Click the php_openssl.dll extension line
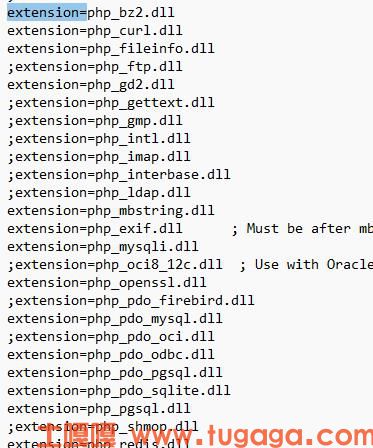The width and height of the screenshot is (373, 448). [107, 283]
